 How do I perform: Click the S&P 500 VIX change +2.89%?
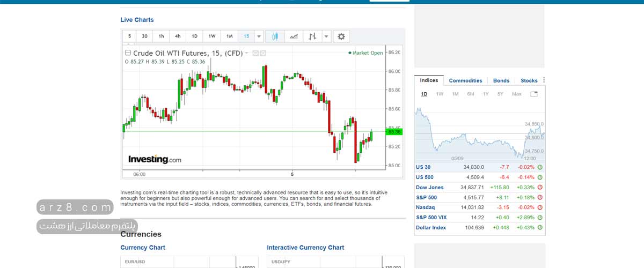tap(525, 218)
